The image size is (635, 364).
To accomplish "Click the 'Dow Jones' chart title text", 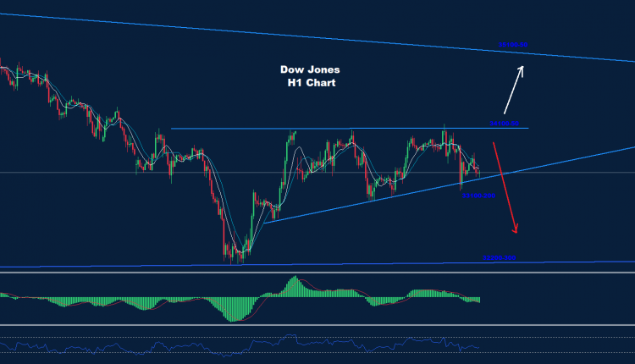I will pos(310,69).
